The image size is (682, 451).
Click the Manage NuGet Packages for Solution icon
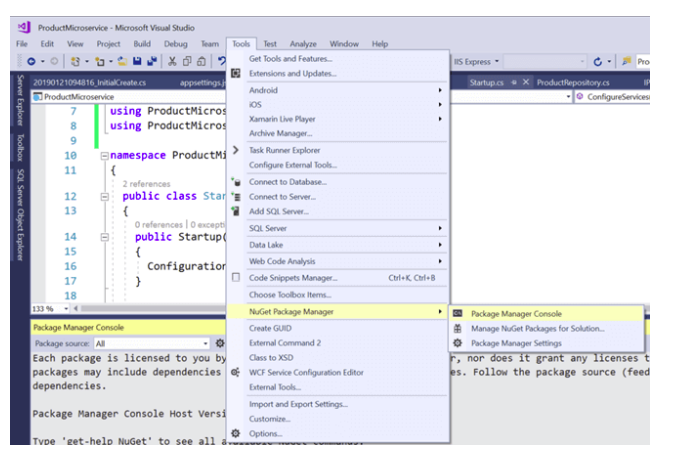(x=458, y=328)
